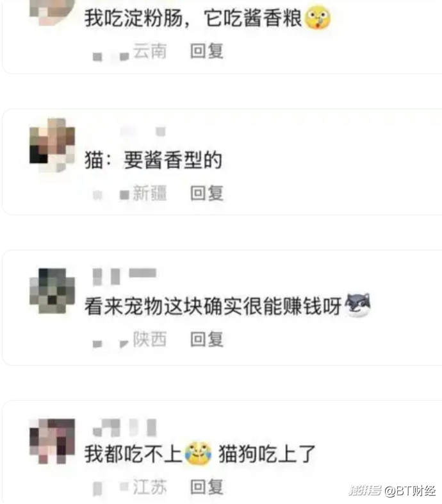
Task: Open avatar of the 我吃淀粉肠 commenter
Action: point(52,12)
